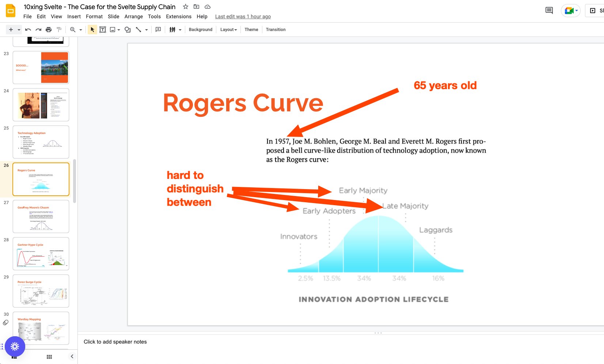Select slide 27 Geoffrey Moore's Chasm thumbnail
The width and height of the screenshot is (604, 364).
[x=41, y=217]
